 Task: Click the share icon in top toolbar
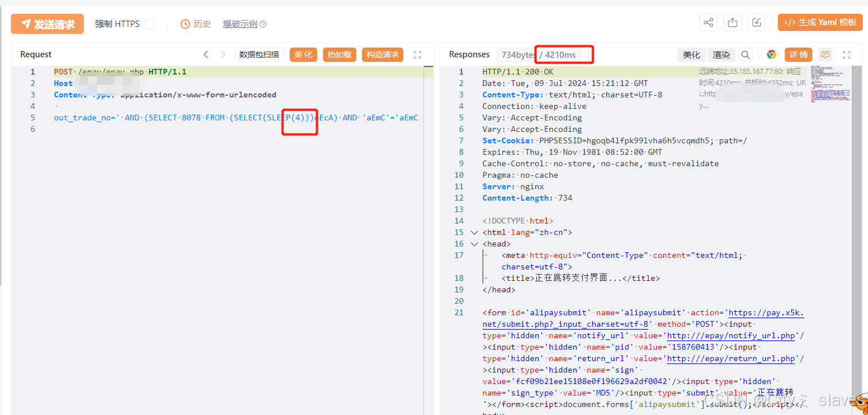709,23
